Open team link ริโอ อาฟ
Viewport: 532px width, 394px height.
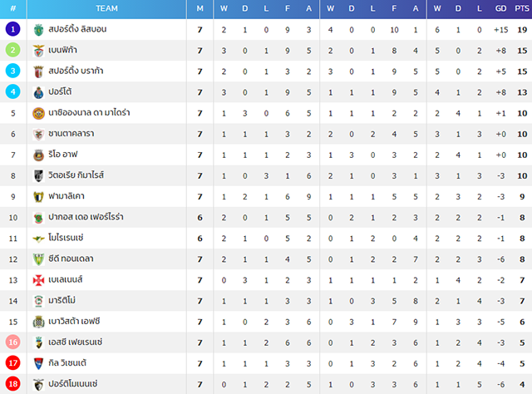pos(63,155)
